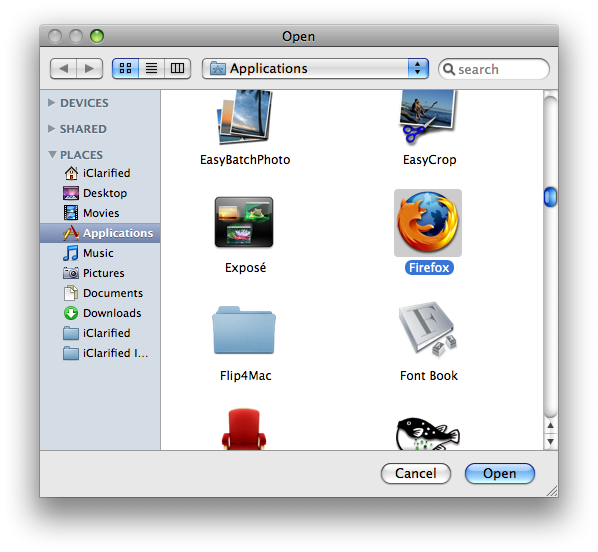
Task: Click the iClarified home icon in Places
Action: point(71,173)
